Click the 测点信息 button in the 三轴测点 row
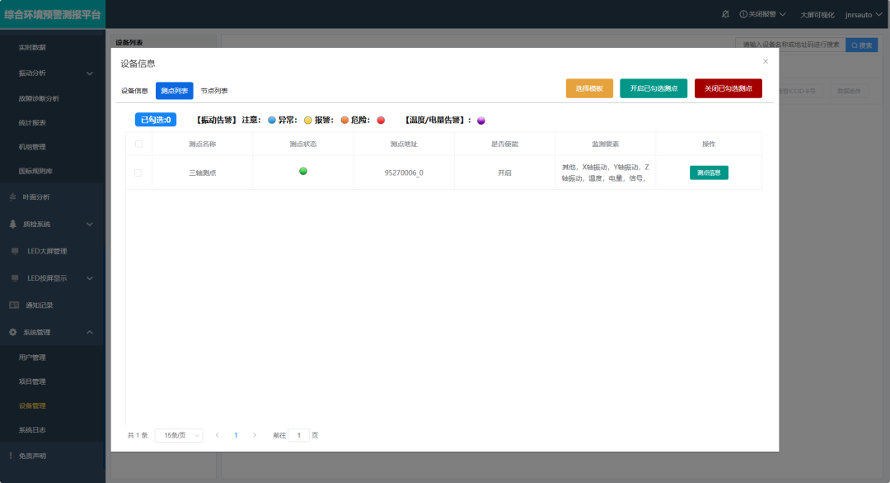This screenshot has height=483, width=890. [709, 173]
